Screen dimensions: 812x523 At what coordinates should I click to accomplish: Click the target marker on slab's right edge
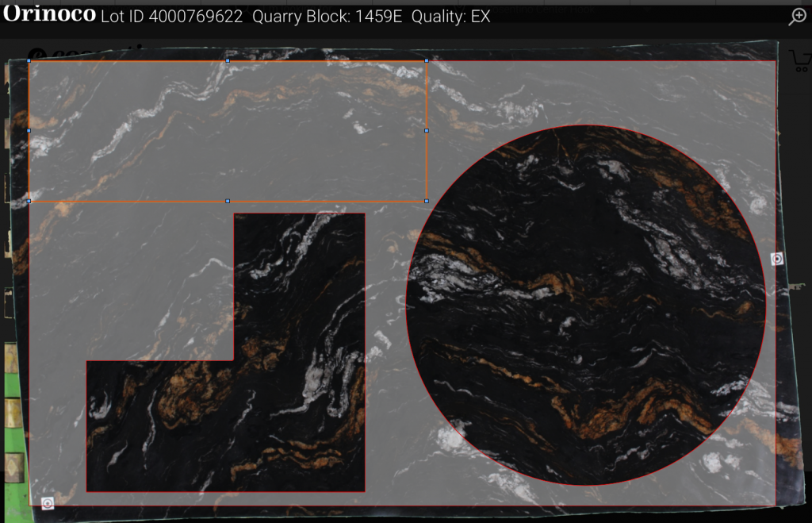pos(777,259)
